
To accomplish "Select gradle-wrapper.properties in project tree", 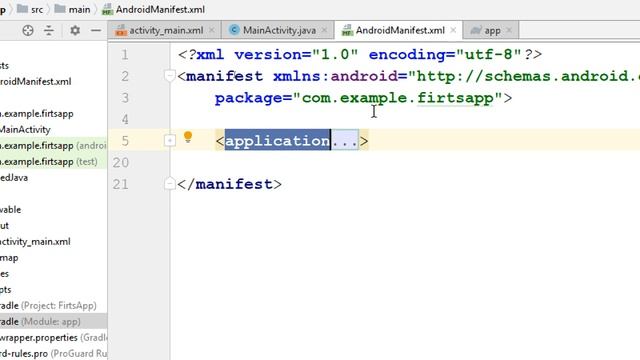I will pos(53,338).
